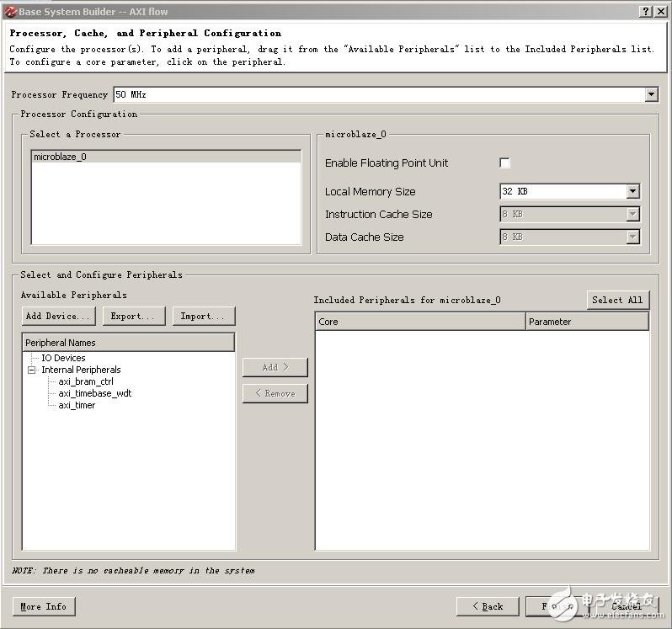The image size is (672, 629).
Task: Click the Export button
Action: pos(133,316)
